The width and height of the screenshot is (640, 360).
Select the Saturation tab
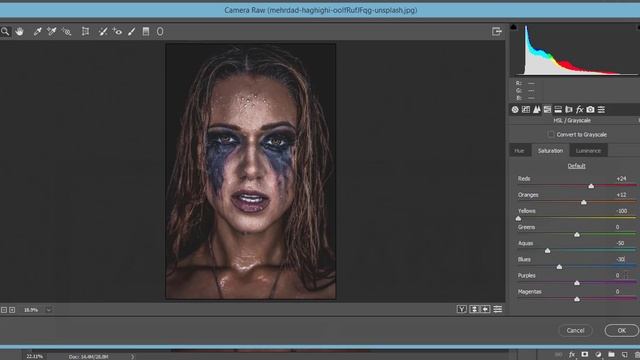550,151
